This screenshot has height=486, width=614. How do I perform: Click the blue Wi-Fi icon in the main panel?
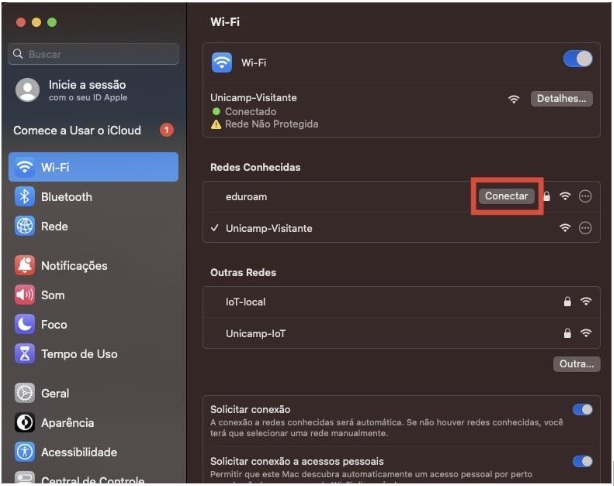222,63
